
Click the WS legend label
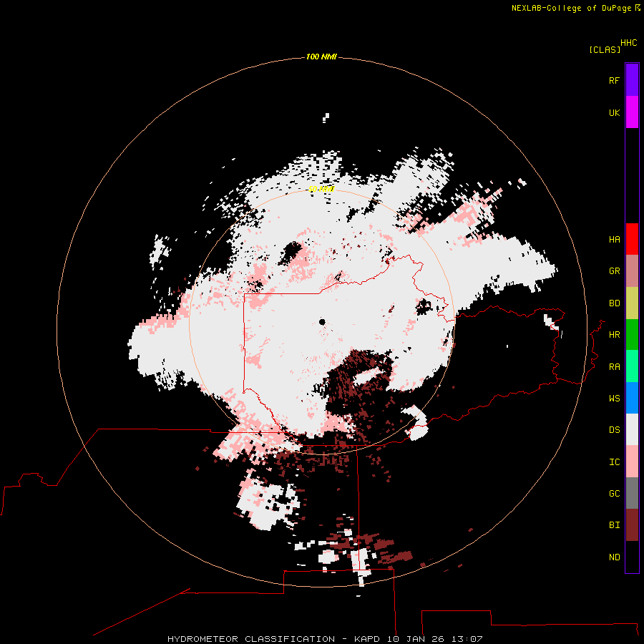click(614, 399)
